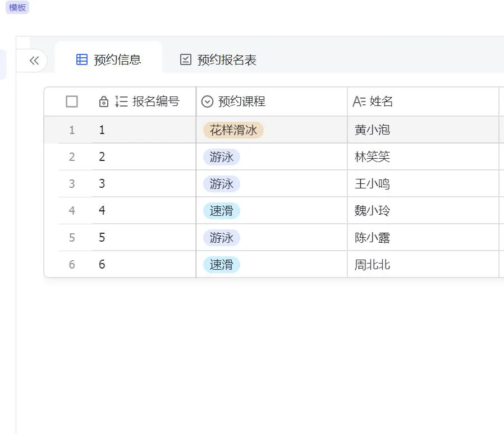Image resolution: width=504 pixels, height=434 pixels.
Task: Switch to the 预约报名表 form tab
Action: point(218,60)
